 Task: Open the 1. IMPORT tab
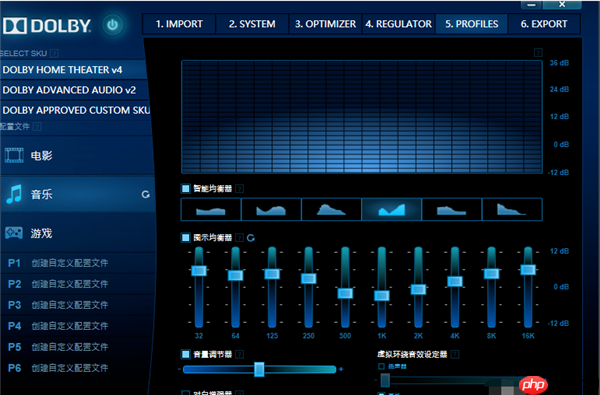179,24
